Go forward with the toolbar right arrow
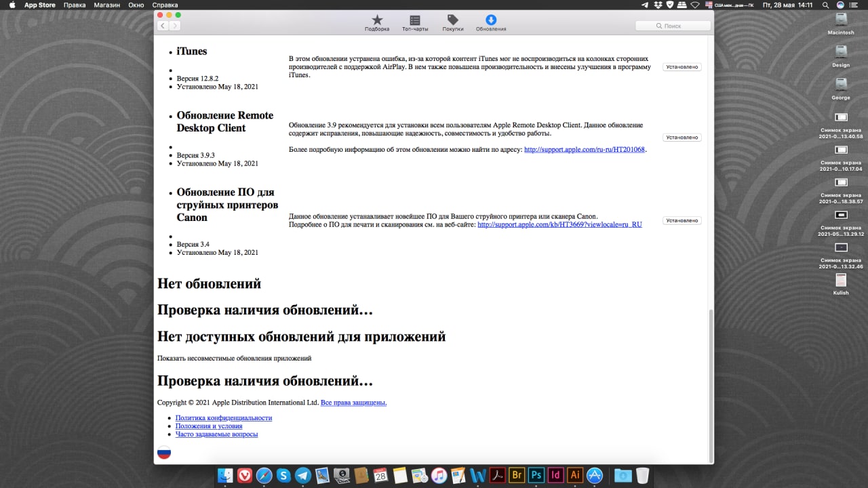 [x=175, y=26]
